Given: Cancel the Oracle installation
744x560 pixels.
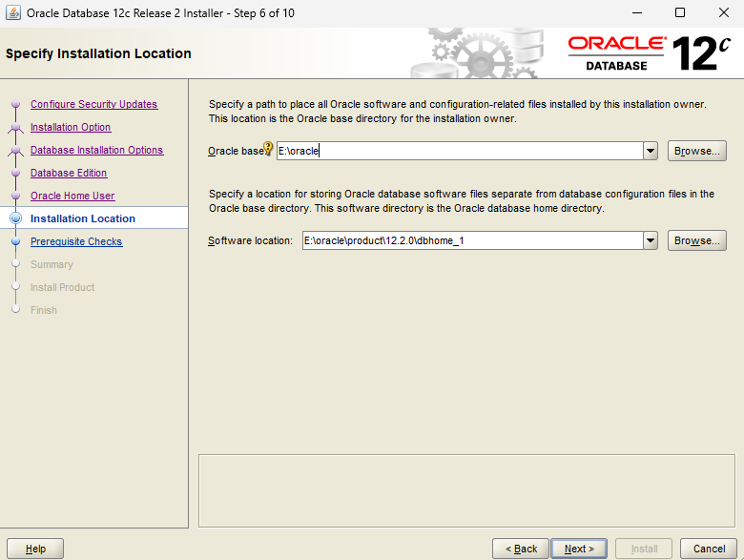Looking at the screenshot, I should pos(709,549).
